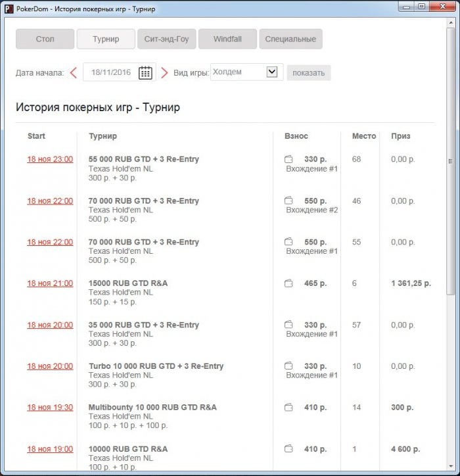Screen dimensions: 460x476
Task: Click the vertical scrollbar thumb
Action: coord(451,161)
